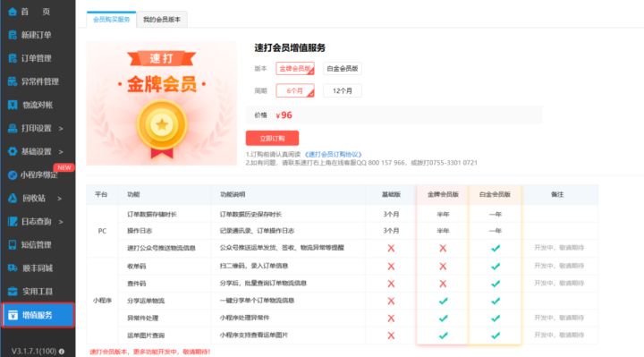Viewport: 644px width, 357px height.
Task: Open 实用工具 menu item
Action: coord(38,292)
